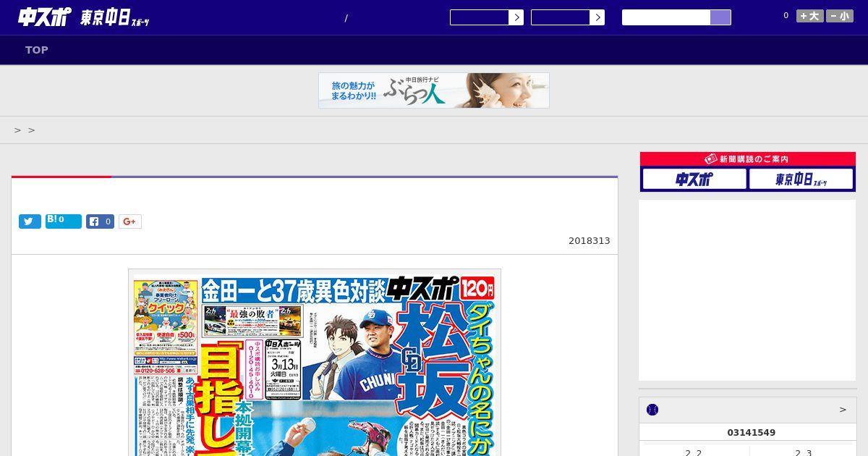
Task: Open 東京中日スポーツ subscription link in the sidebar
Action: pos(801,179)
